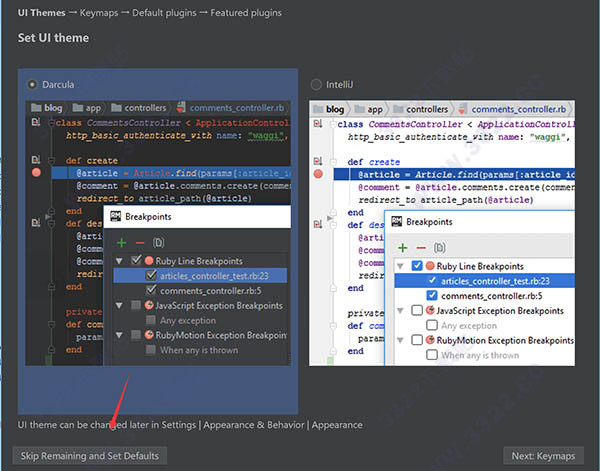Select highlighted articles_controller_test.rb:23 row in IntelliJ preview
This screenshot has width=600, height=471.
pyautogui.click(x=484, y=281)
